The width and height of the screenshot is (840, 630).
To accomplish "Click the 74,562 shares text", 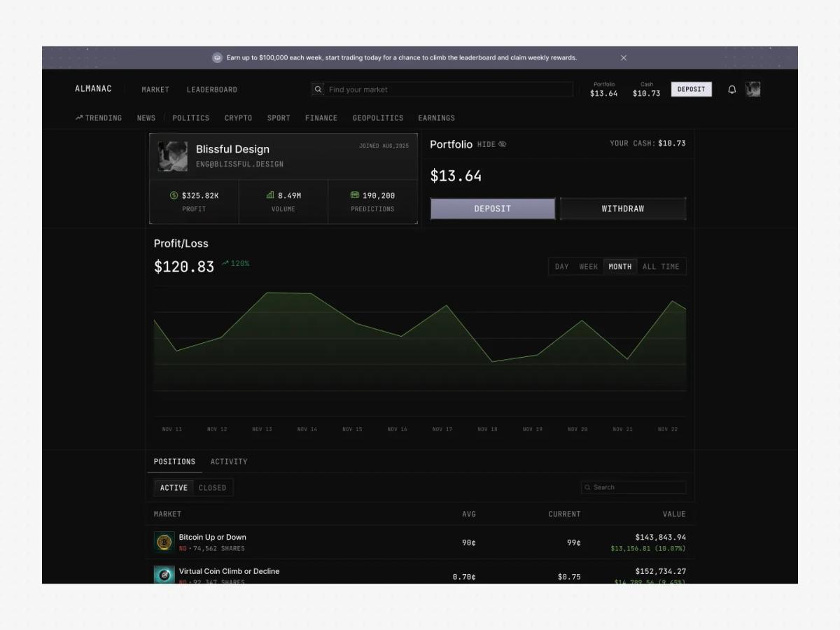I will [x=218, y=548].
